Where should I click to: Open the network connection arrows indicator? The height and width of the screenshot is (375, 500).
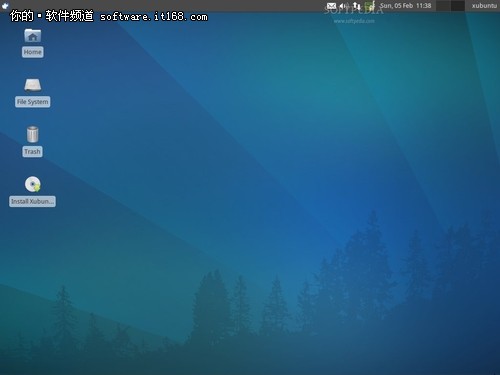coord(357,6)
